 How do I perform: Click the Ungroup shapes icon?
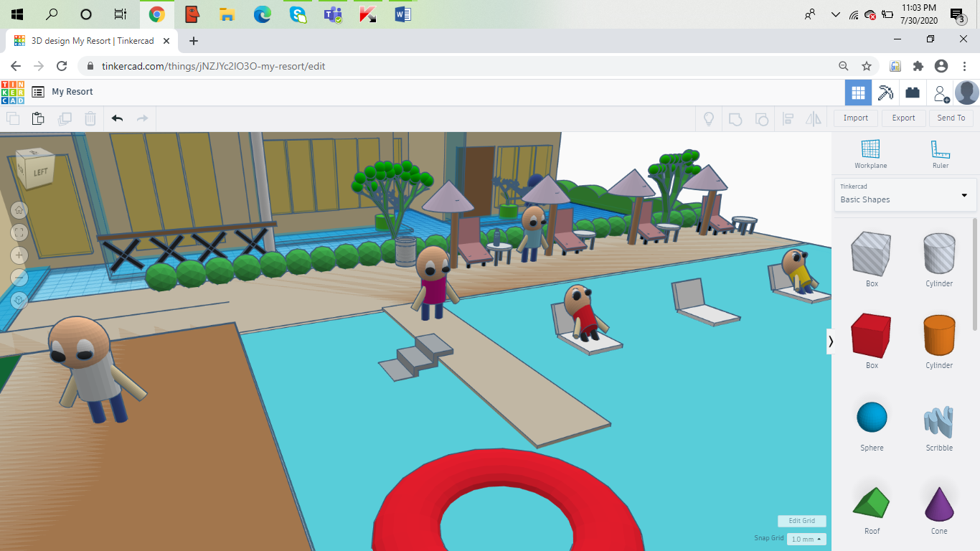[762, 118]
